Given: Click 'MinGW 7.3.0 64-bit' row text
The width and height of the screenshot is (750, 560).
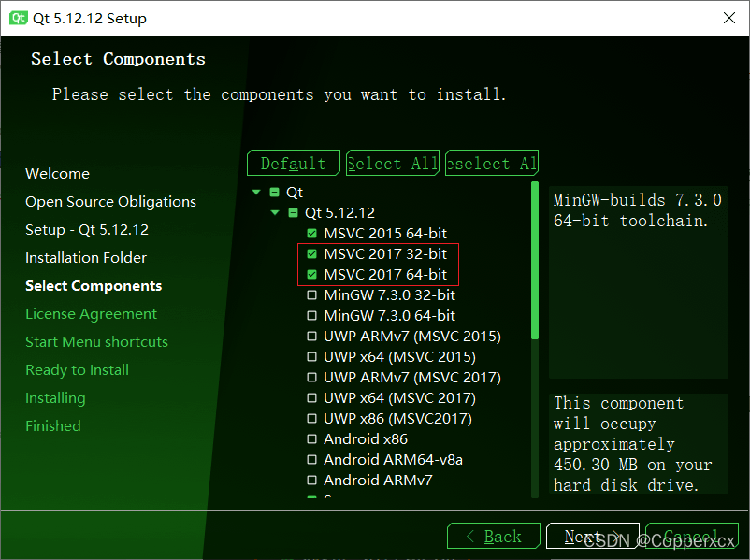Looking at the screenshot, I should [x=389, y=316].
